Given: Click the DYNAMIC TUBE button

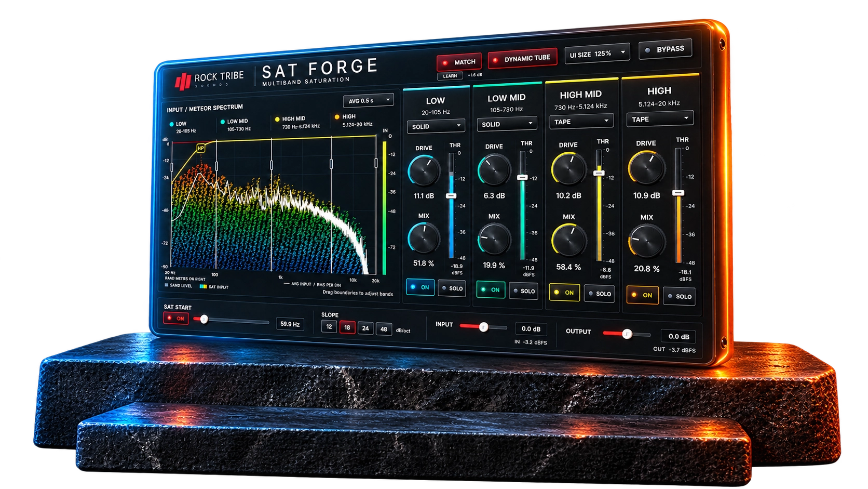Looking at the screenshot, I should (522, 59).
